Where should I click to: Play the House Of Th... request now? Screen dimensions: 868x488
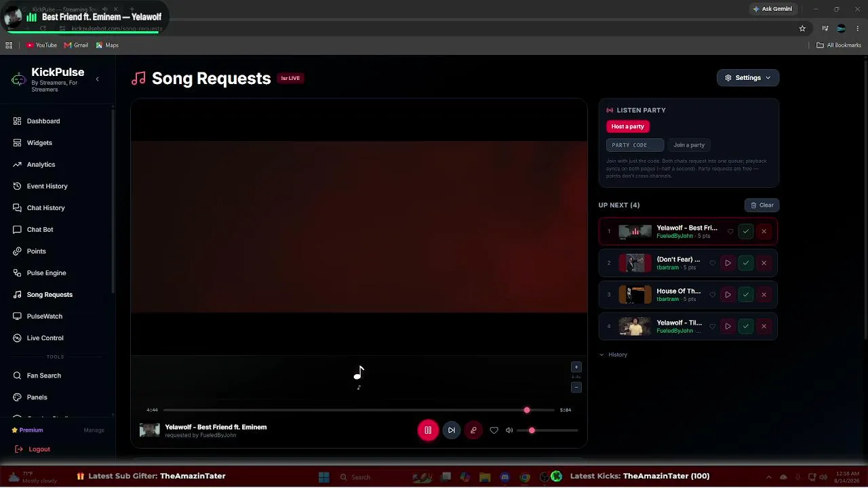coord(728,295)
